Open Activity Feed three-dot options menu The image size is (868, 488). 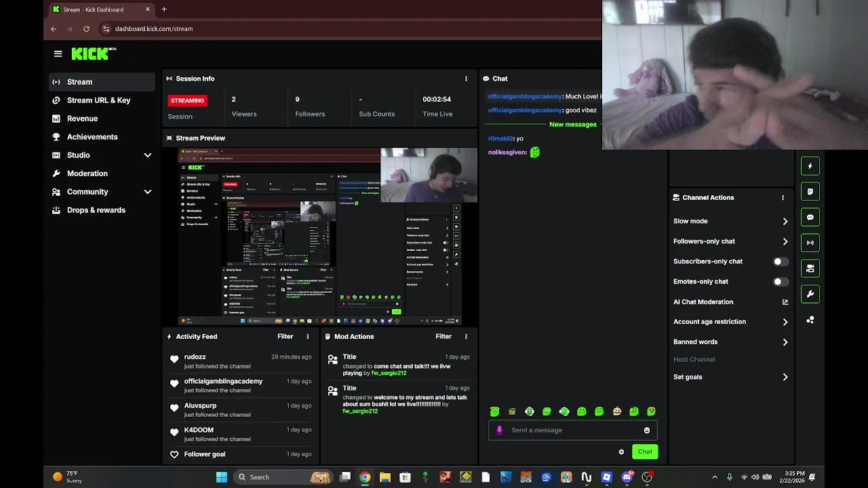308,336
